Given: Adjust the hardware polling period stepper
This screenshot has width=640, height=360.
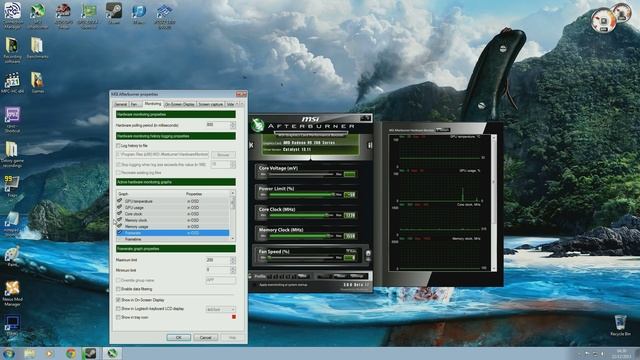Looking at the screenshot, I should tap(233, 125).
